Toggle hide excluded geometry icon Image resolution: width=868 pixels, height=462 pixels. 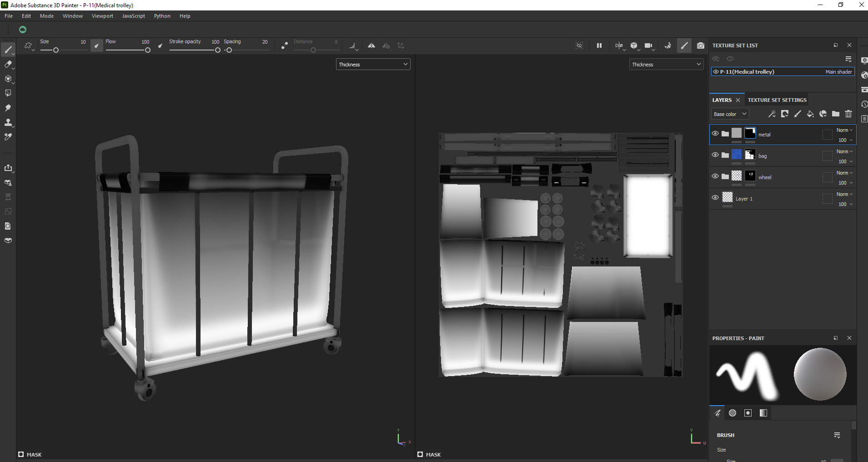pos(579,45)
